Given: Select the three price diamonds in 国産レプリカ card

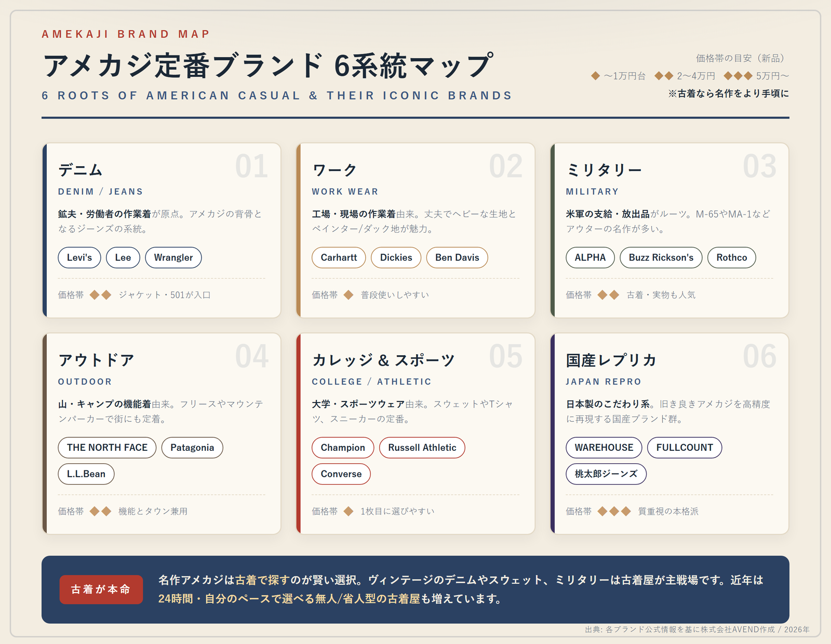Looking at the screenshot, I should tap(614, 512).
